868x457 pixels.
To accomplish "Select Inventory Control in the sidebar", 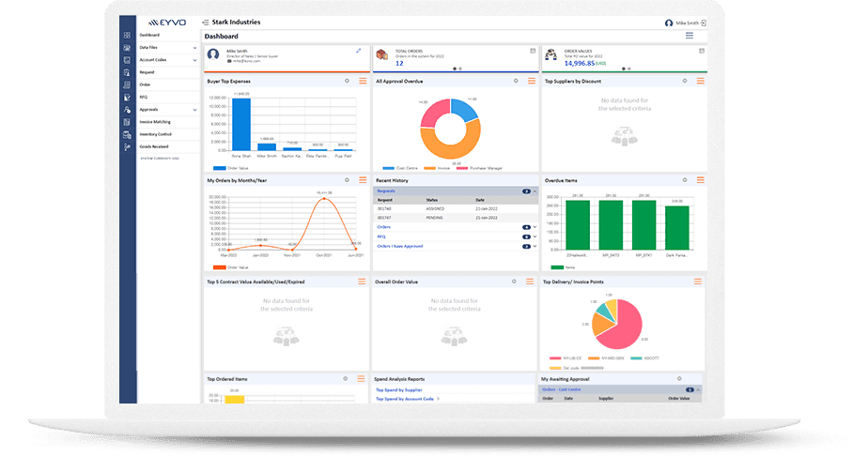I will point(155,134).
